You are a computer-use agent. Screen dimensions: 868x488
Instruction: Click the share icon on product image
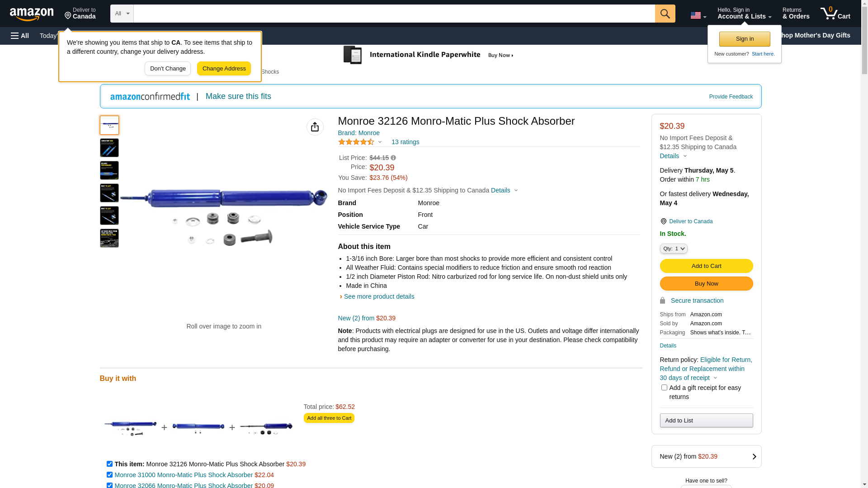tap(315, 127)
